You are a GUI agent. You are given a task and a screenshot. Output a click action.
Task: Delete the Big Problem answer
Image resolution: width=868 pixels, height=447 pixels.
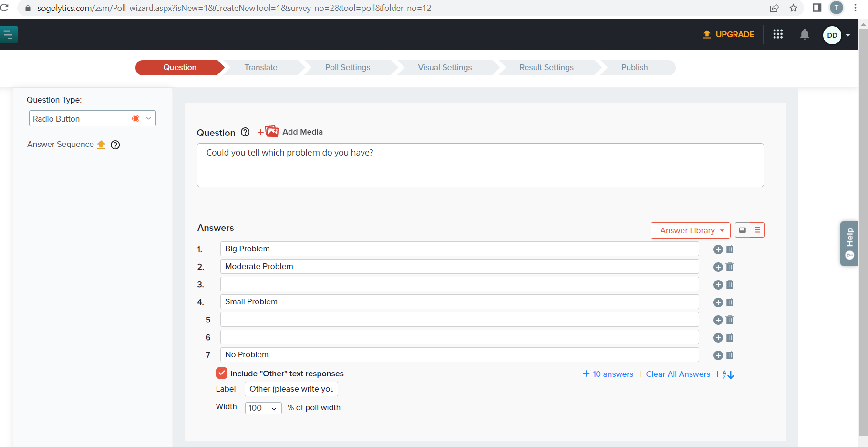point(730,249)
